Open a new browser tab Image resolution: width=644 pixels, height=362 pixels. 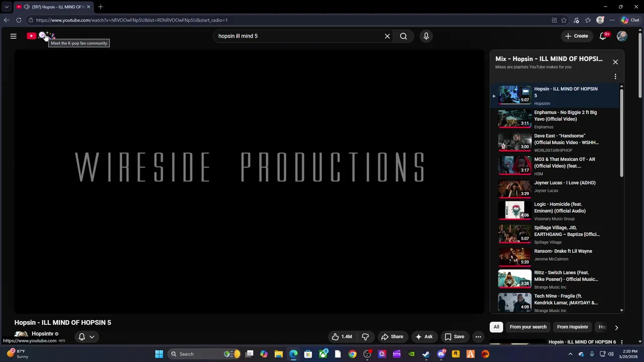(101, 7)
